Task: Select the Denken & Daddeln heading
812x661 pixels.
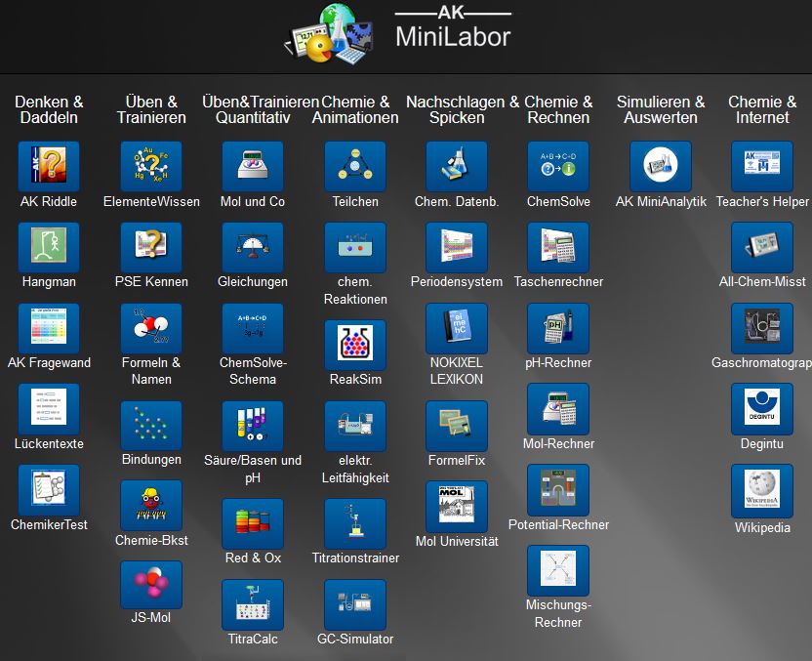Action: pyautogui.click(x=49, y=109)
